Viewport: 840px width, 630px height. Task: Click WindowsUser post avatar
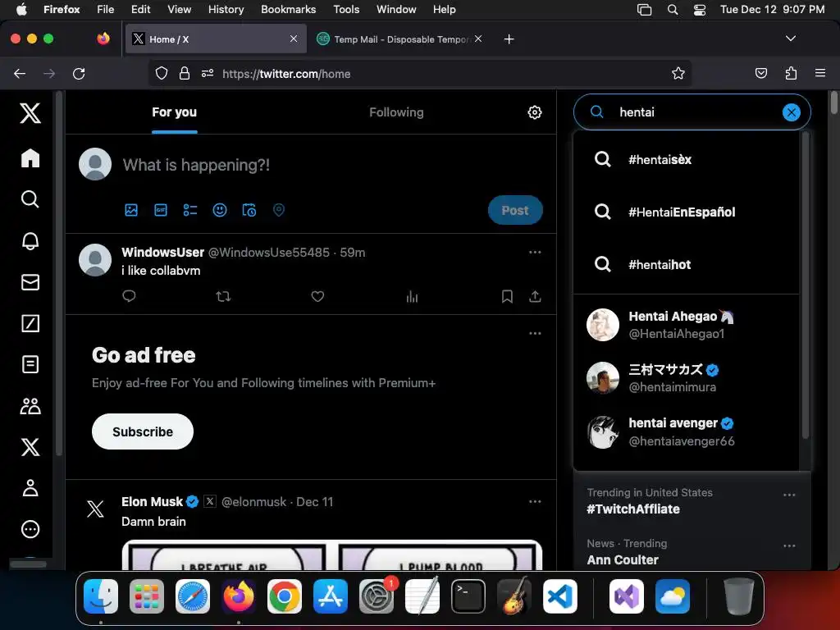coord(95,260)
